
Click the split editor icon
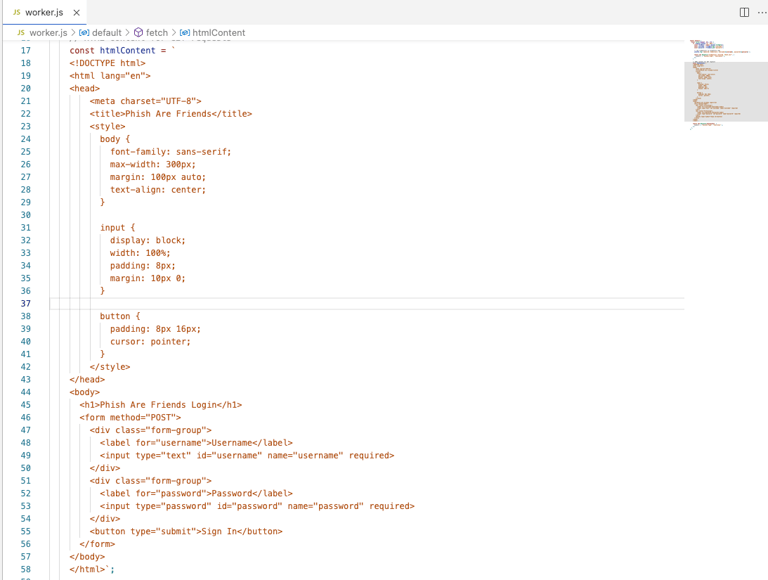pos(744,13)
